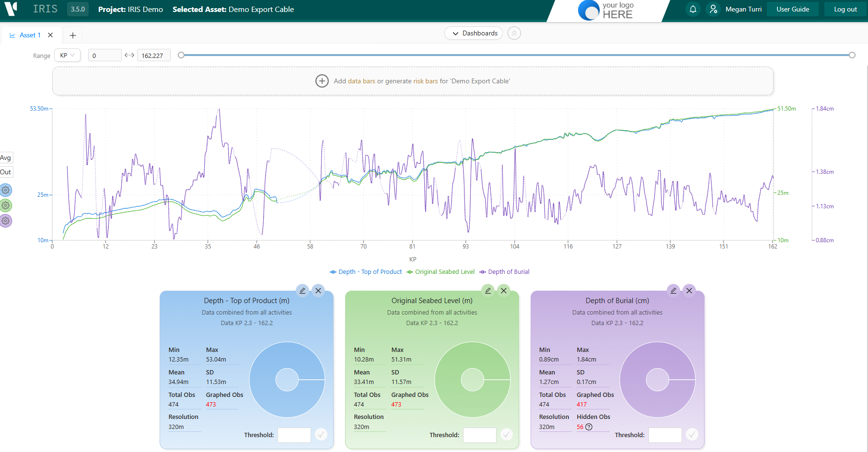The height and width of the screenshot is (452, 868).
Task: Toggle Original Seabed Level legend series
Action: [440, 272]
